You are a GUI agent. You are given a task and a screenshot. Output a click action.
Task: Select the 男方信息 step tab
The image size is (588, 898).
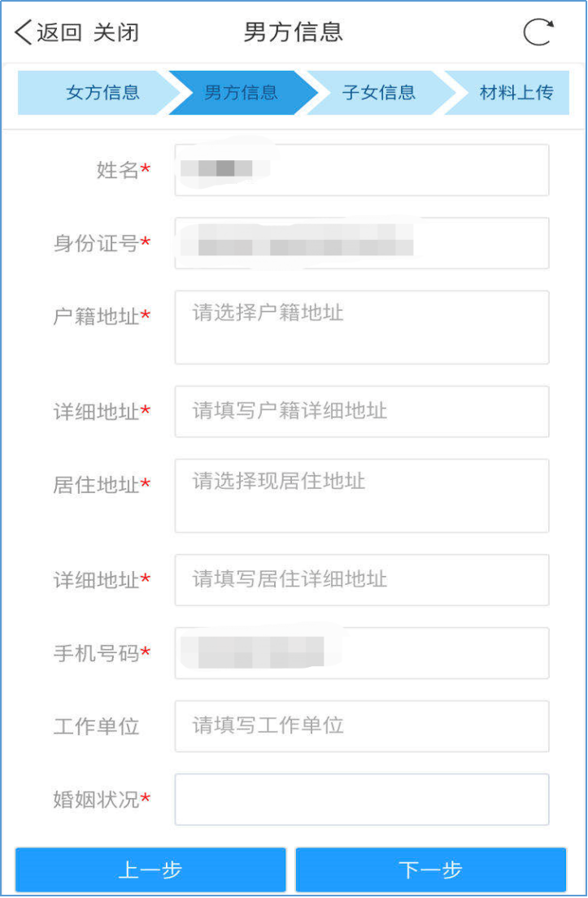tap(240, 93)
